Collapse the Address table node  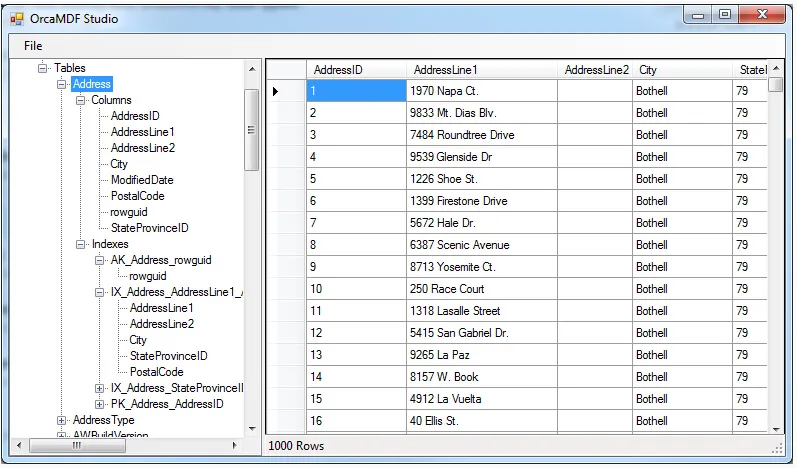click(x=62, y=84)
